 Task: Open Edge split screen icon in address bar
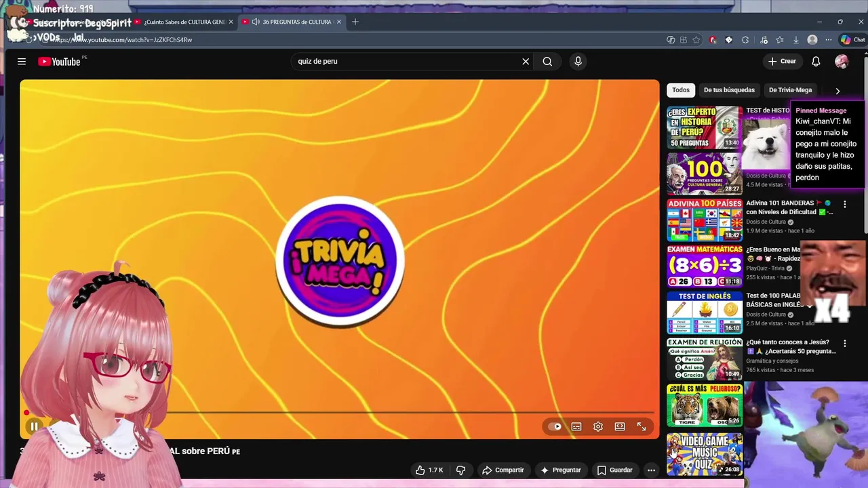pyautogui.click(x=684, y=40)
